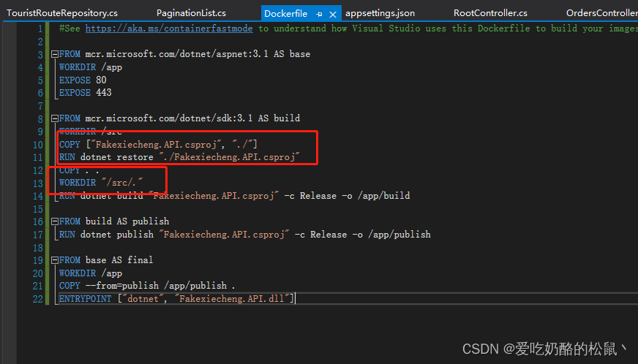
Task: Switch to the TouristRouteRepository.cs tab
Action: click(62, 13)
